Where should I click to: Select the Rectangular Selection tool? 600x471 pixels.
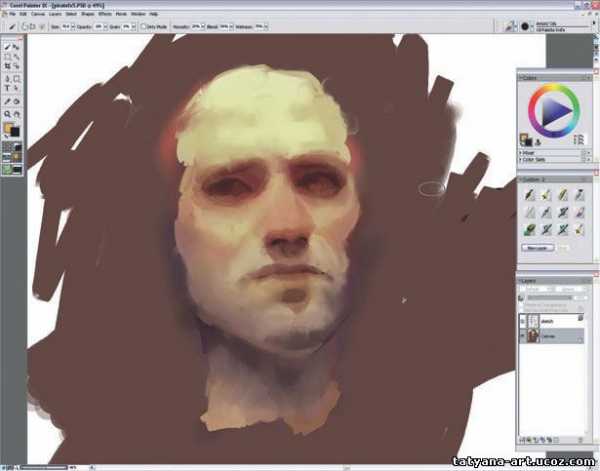pos(8,57)
